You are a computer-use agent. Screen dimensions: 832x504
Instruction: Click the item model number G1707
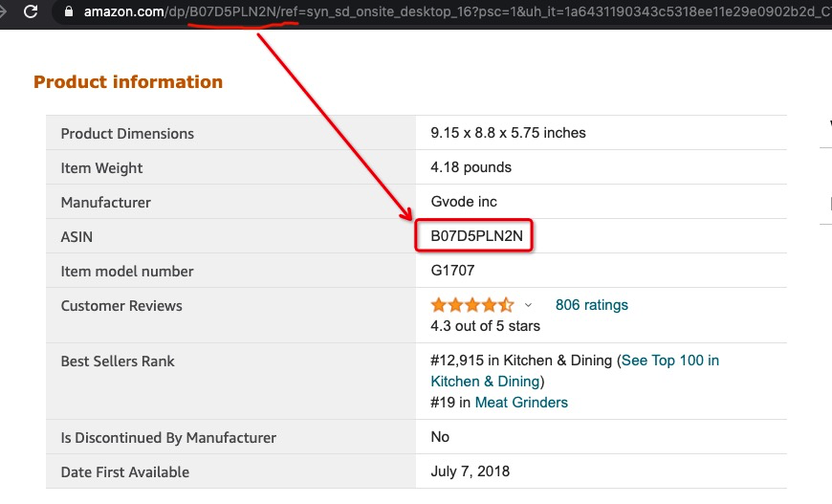click(x=452, y=271)
